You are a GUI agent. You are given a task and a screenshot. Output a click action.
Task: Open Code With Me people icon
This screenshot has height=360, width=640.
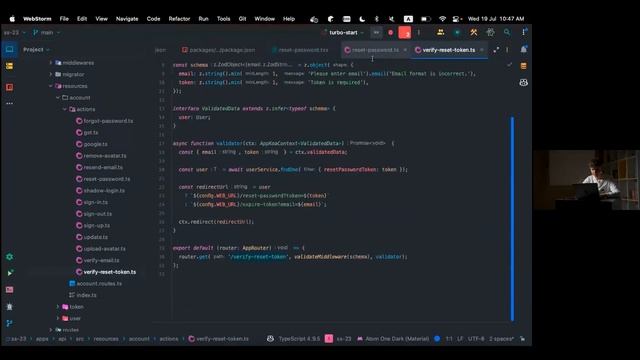(440, 32)
